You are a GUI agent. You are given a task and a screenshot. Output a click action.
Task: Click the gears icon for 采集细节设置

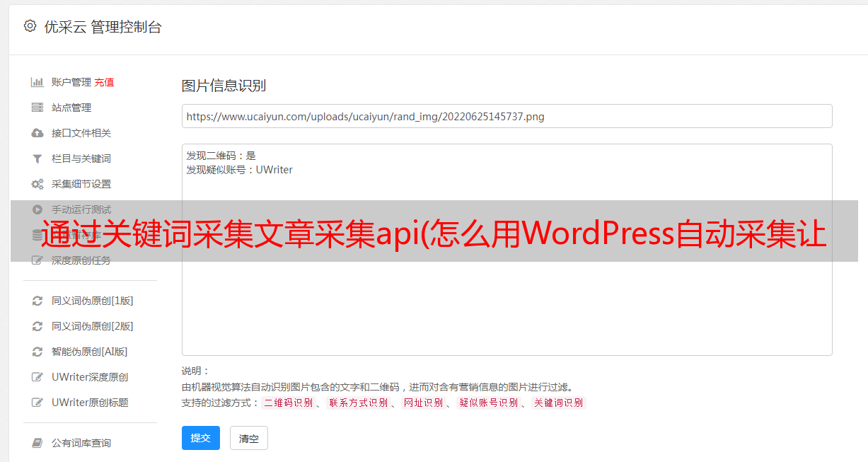tap(37, 184)
